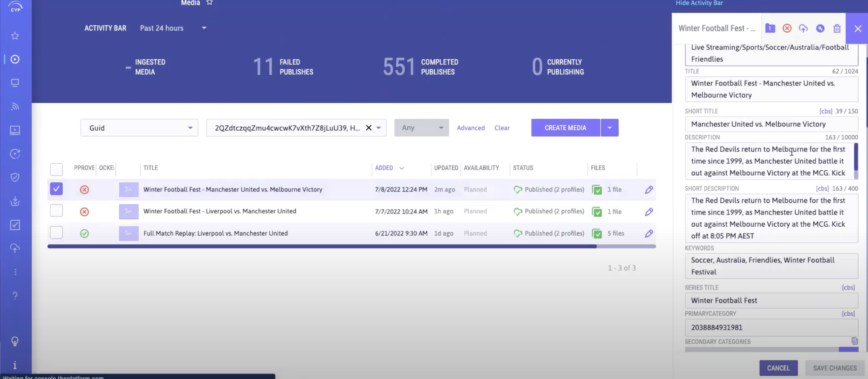Screen dimensions: 868x379
Task: Open the Create Media arrow dropdown
Action: pyautogui.click(x=609, y=128)
